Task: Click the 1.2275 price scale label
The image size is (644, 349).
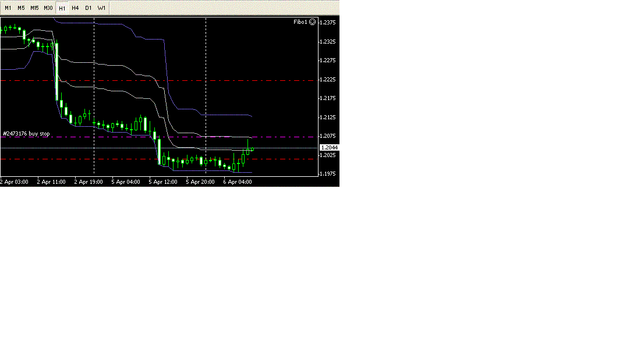Action: pos(328,60)
